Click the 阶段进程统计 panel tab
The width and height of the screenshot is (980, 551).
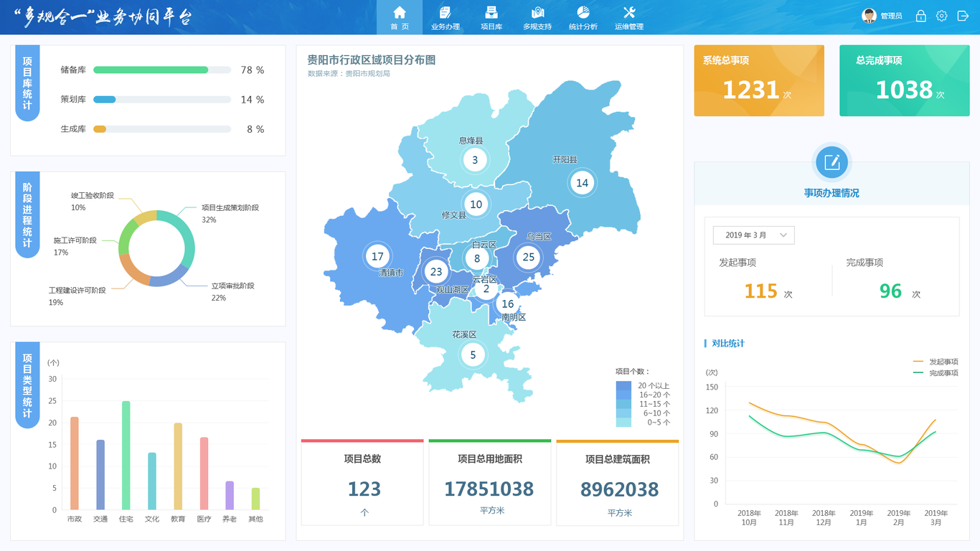(27, 215)
